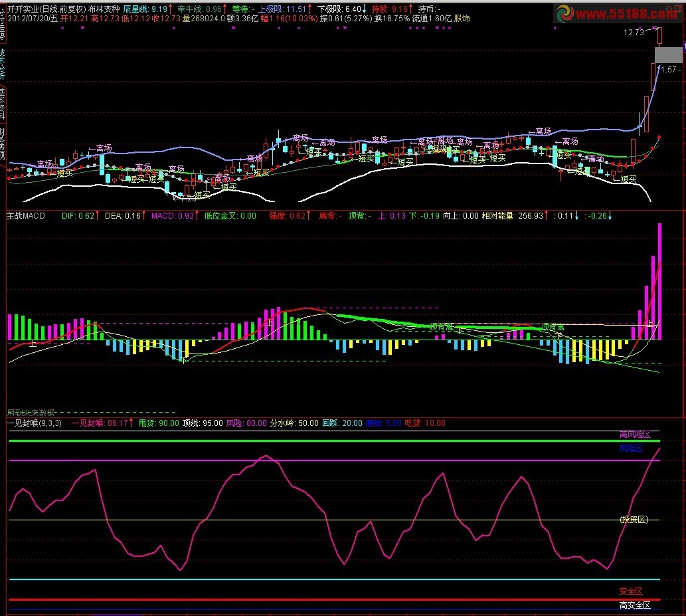Click the 一见封喉(9,3,3) indicator title
The image size is (686, 616).
pyautogui.click(x=34, y=423)
